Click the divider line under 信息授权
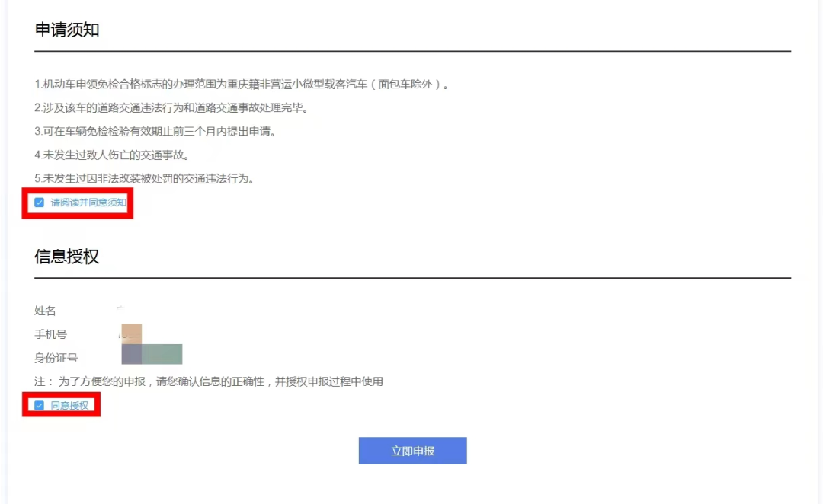Viewport: 823px width, 504px height. 412,278
